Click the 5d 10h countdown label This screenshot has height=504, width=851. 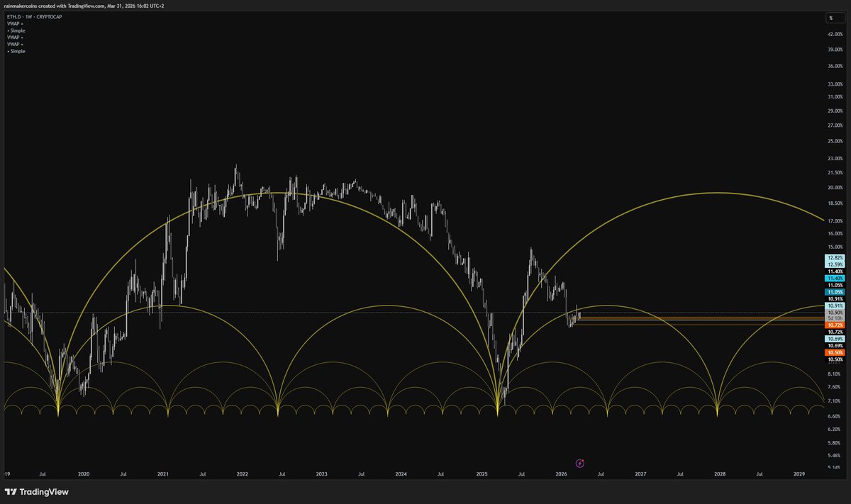click(835, 318)
